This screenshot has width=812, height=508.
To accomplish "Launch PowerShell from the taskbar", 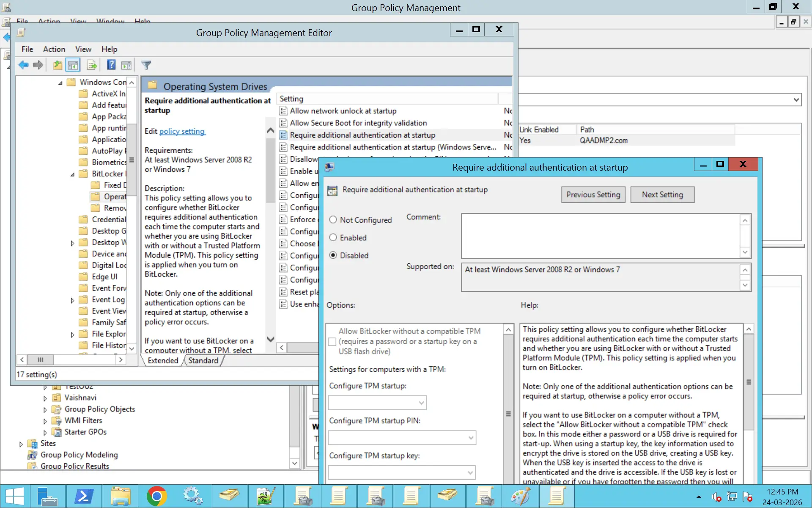I will coord(84,496).
